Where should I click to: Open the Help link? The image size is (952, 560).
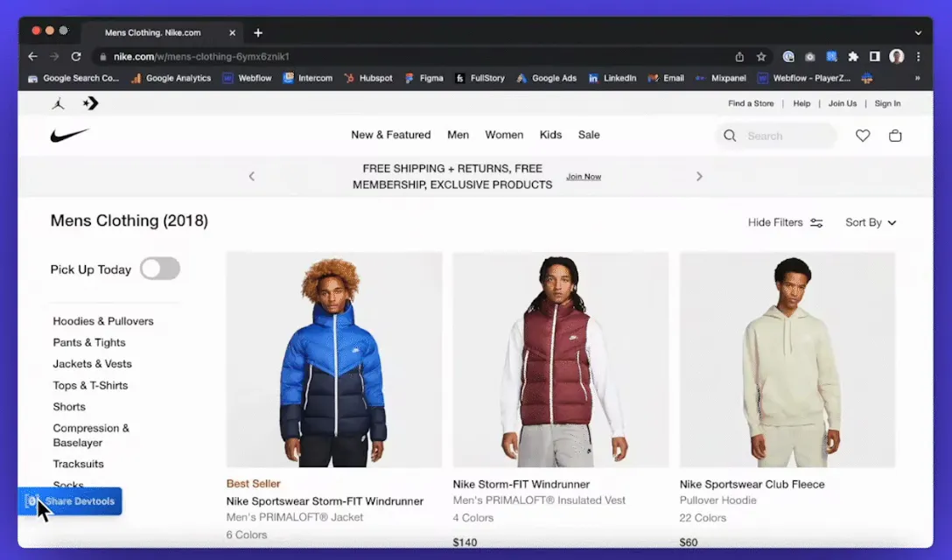tap(801, 103)
